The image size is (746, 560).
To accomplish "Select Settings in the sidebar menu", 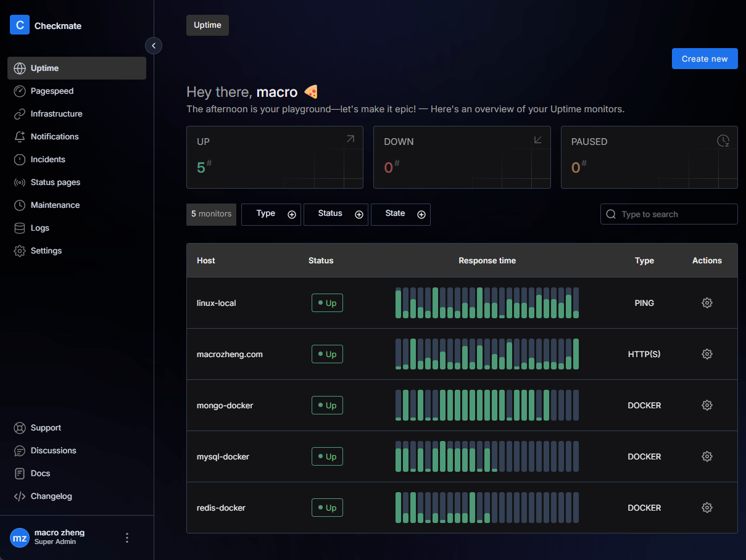I will (x=46, y=251).
